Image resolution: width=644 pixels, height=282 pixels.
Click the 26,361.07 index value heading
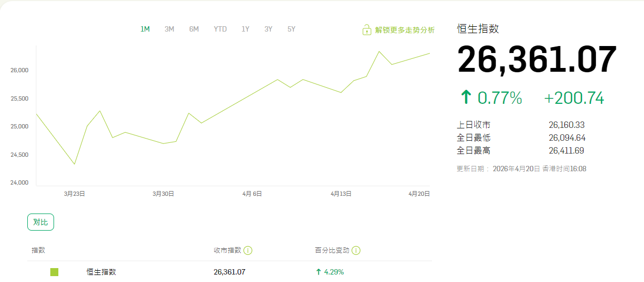(x=536, y=60)
